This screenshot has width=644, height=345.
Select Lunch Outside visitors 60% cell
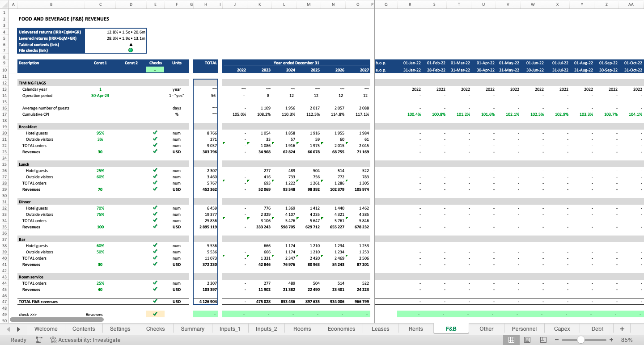coord(100,177)
